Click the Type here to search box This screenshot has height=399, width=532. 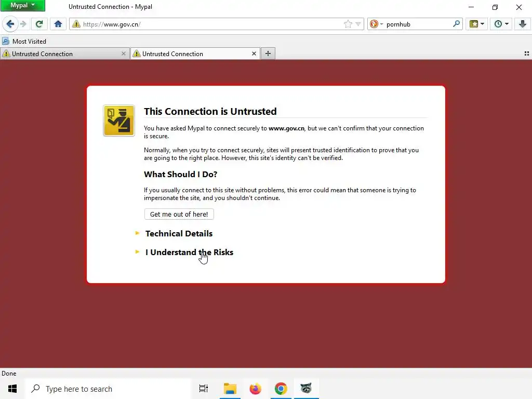[x=109, y=389]
